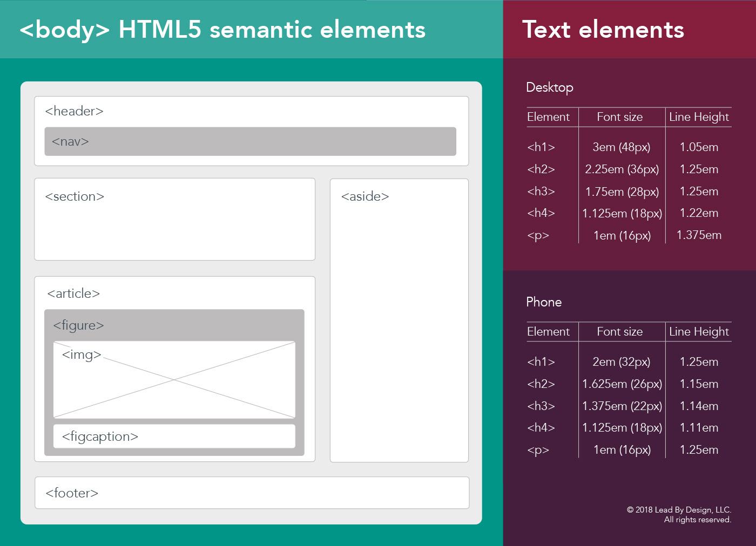Select <h2> in the Desktop table
Image resolution: width=756 pixels, height=546 pixels.
pyautogui.click(x=541, y=169)
